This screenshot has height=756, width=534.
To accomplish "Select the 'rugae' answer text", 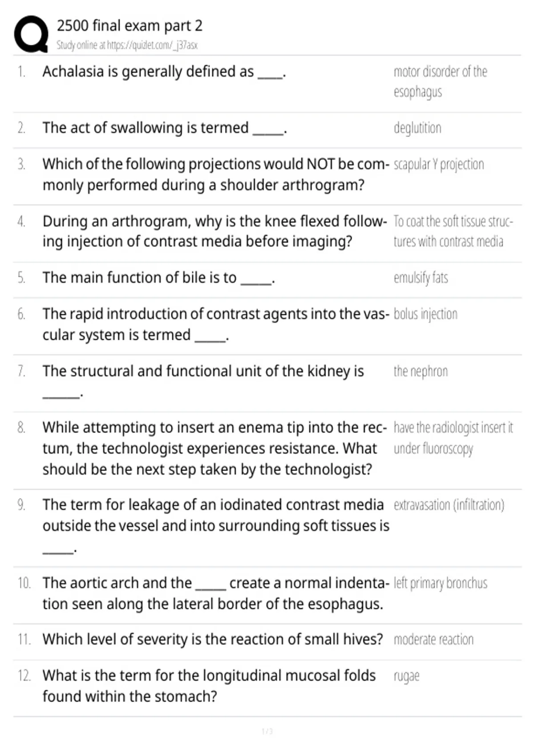I will click(x=406, y=676).
